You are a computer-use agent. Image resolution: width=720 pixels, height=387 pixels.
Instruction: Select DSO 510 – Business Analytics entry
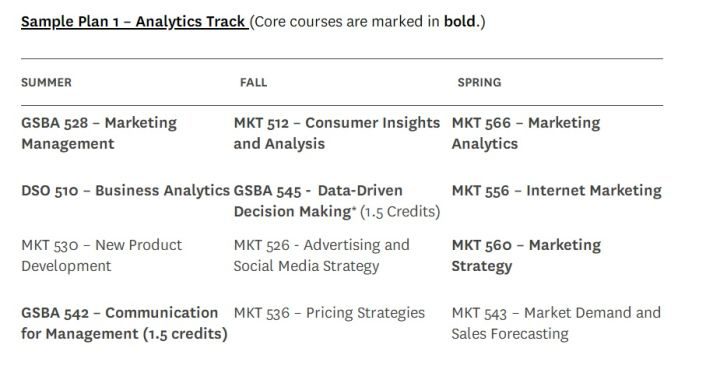tap(125, 191)
